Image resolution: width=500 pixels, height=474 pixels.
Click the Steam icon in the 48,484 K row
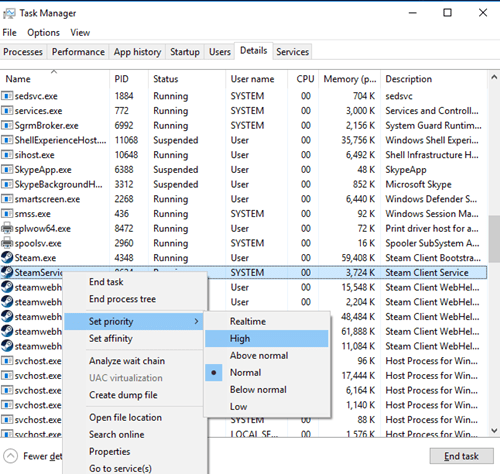click(7, 316)
